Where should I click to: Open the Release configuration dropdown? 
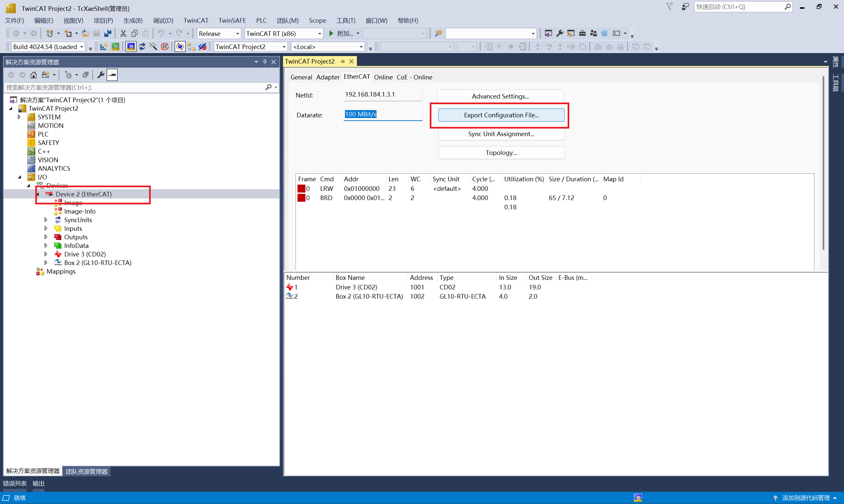(237, 33)
